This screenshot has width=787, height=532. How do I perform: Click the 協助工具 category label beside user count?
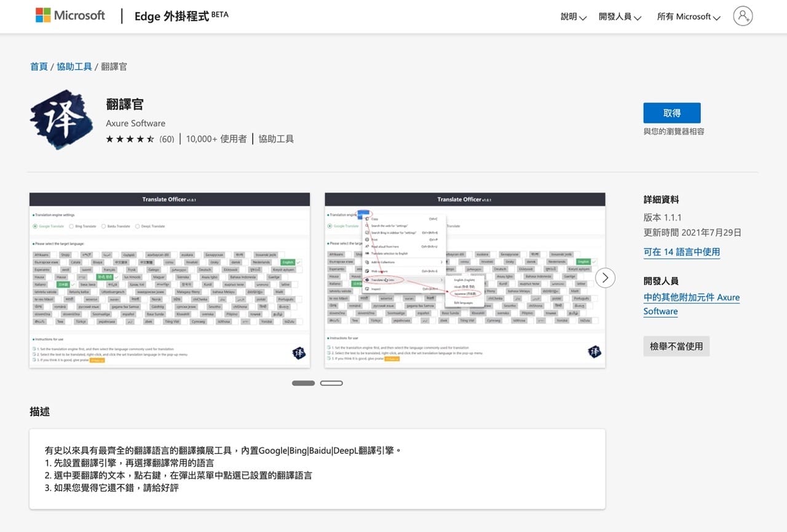276,139
